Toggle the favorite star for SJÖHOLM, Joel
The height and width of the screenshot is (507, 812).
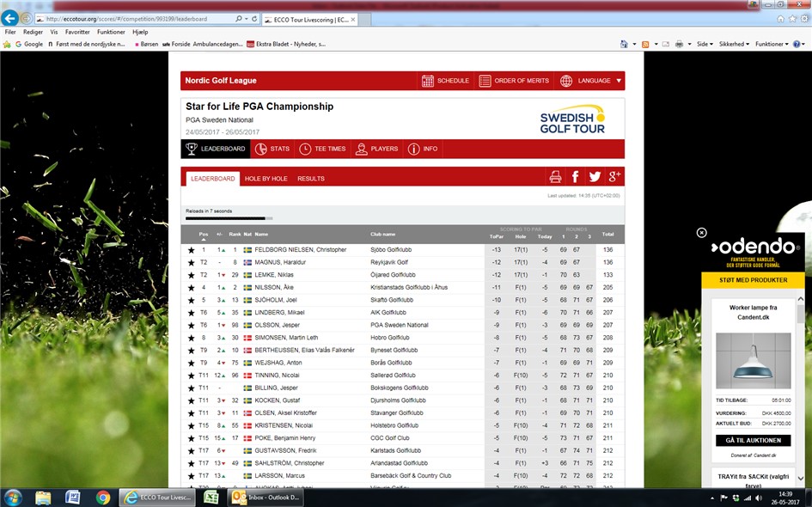[191, 301]
